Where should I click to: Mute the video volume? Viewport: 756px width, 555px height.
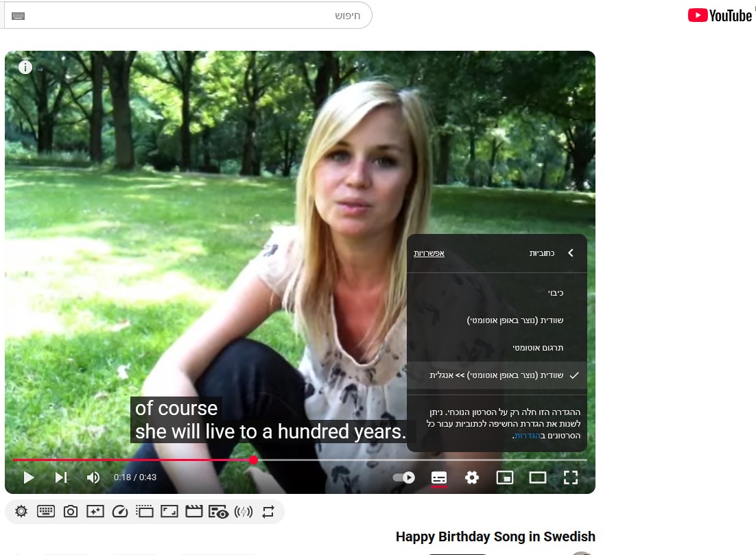click(x=93, y=477)
